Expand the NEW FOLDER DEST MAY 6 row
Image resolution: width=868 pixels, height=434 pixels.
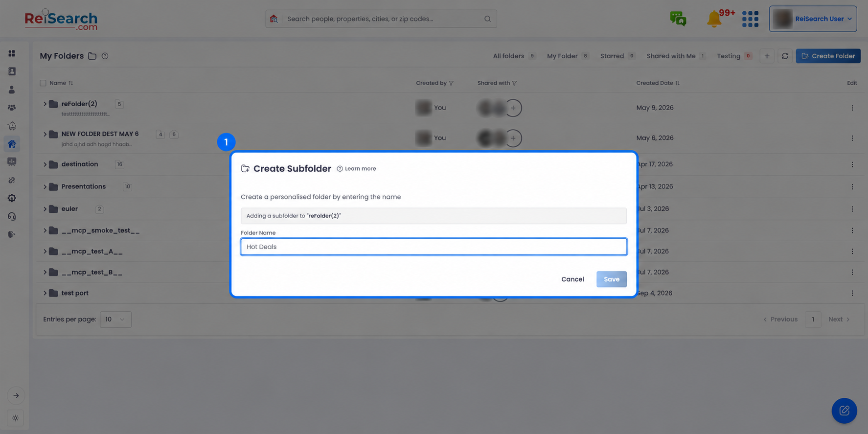45,134
